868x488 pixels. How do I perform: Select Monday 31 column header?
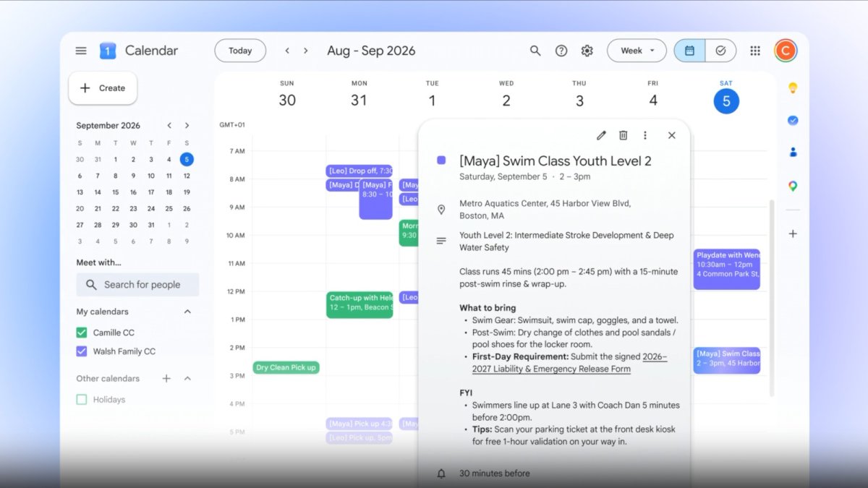[359, 95]
